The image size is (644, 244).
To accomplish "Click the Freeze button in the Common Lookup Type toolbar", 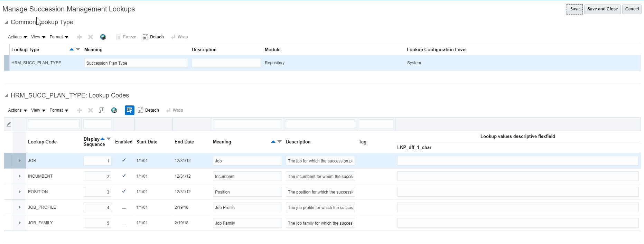I will [126, 37].
